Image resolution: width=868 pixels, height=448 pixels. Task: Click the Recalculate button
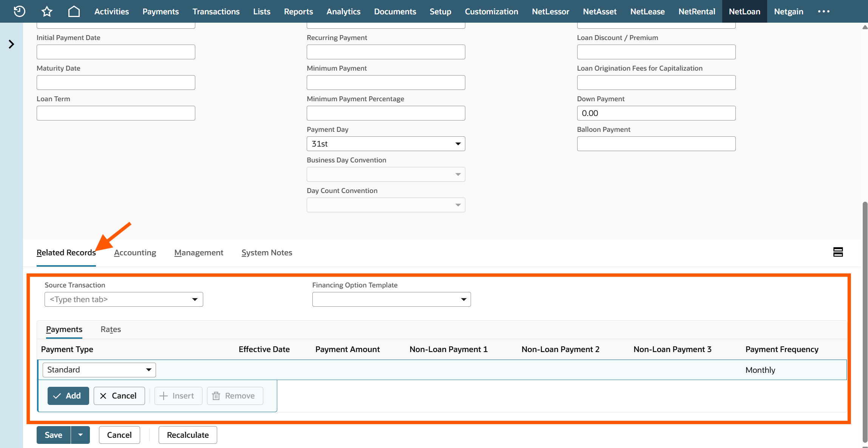click(188, 435)
